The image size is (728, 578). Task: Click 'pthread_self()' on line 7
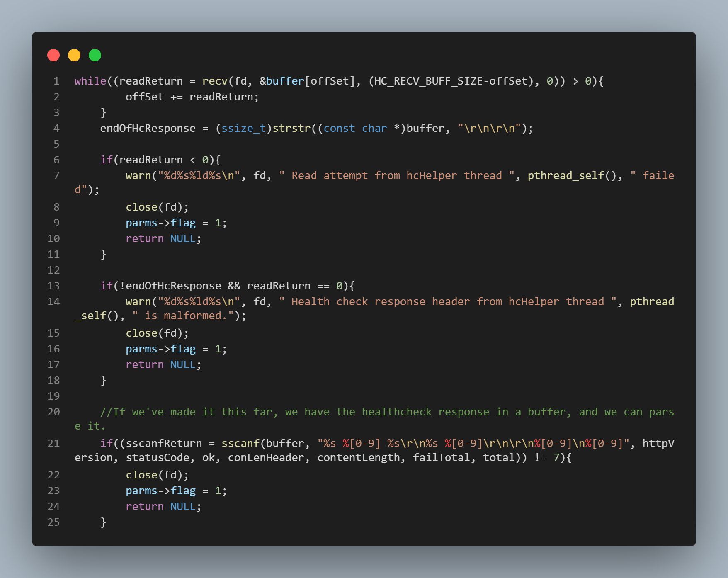point(572,175)
